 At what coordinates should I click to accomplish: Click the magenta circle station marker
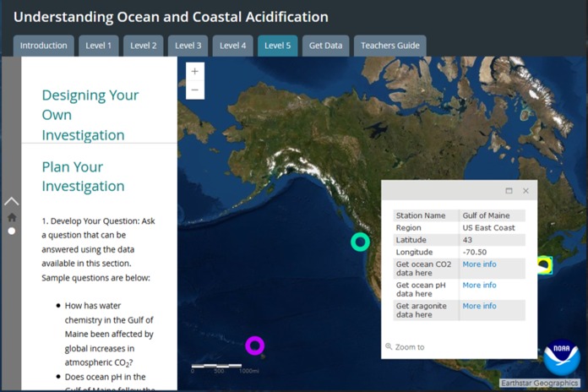(x=254, y=346)
